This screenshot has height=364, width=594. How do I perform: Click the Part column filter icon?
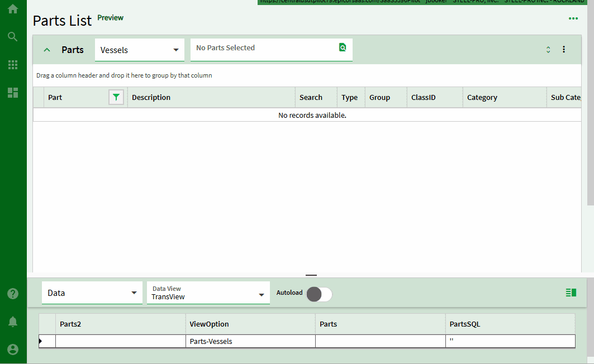click(x=116, y=97)
